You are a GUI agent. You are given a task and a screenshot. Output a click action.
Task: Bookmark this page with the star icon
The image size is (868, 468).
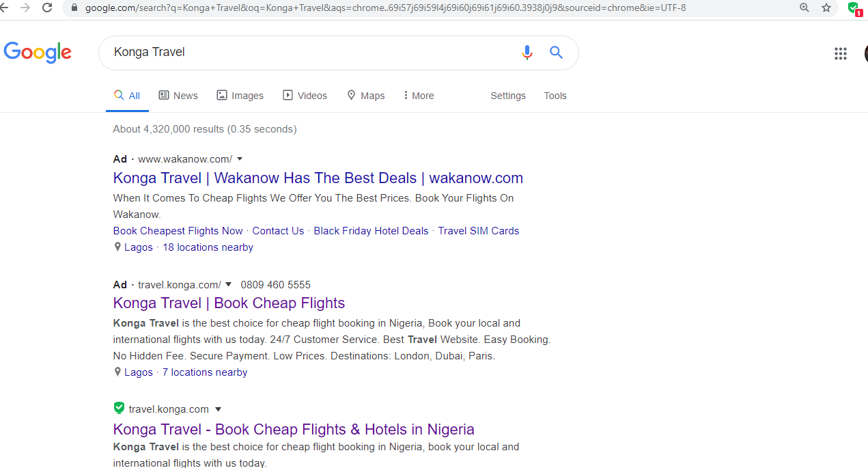(826, 8)
